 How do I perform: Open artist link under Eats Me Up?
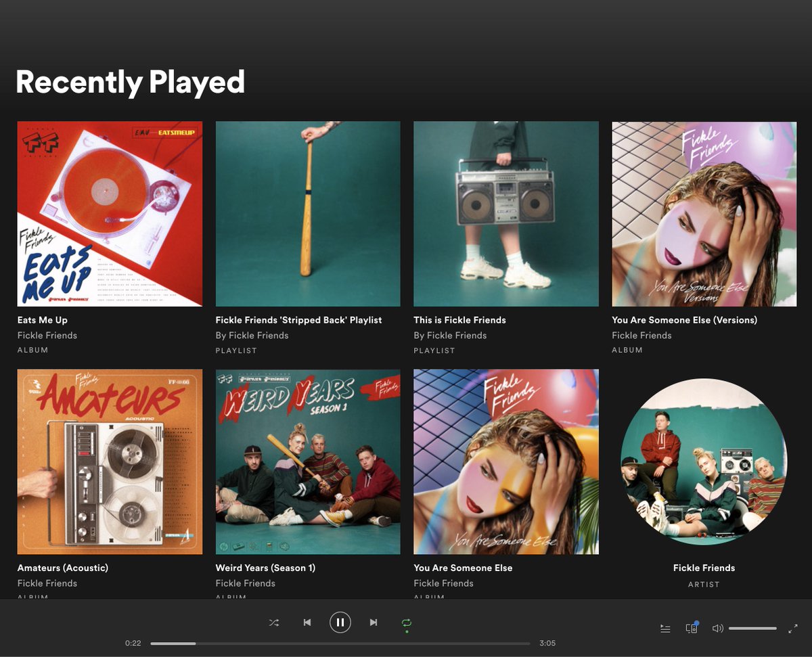click(x=47, y=336)
